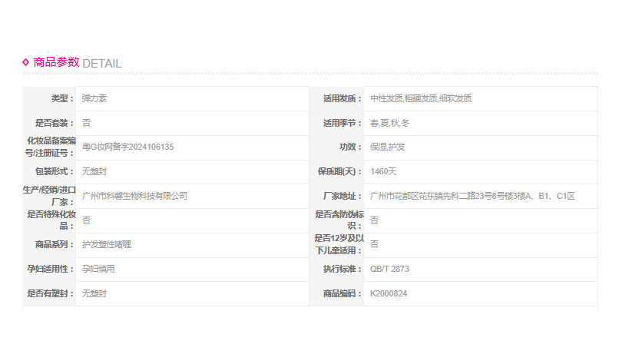619x364 pixels.
Task: Click the 孕妇慎用 value
Action: (98, 269)
